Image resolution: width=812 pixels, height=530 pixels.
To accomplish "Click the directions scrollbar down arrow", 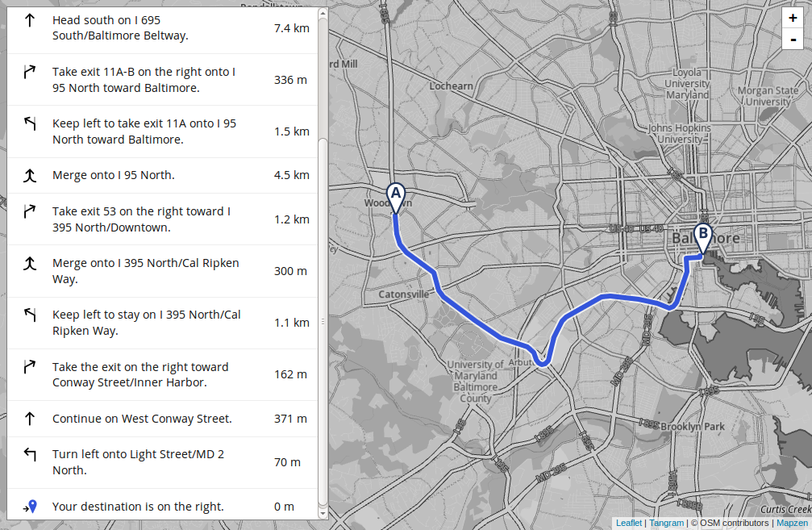I will tap(323, 514).
